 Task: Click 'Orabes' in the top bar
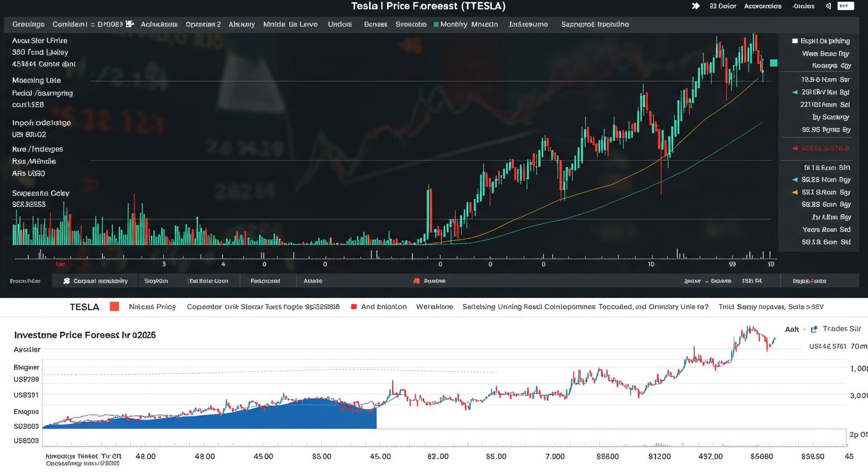pyautogui.click(x=803, y=6)
